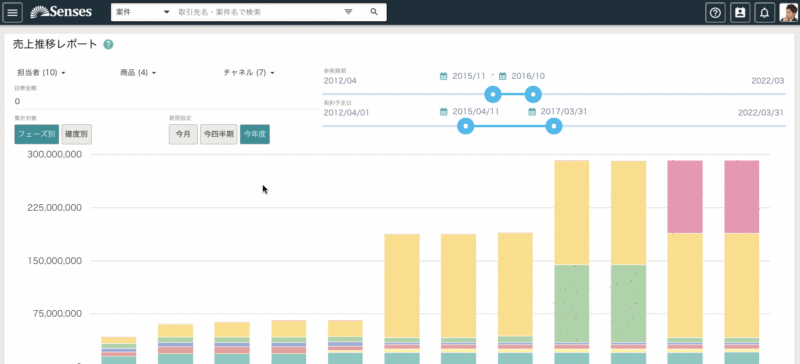Screen dimensions: 800x364
Task: Open the notifications bell
Action: click(764, 13)
